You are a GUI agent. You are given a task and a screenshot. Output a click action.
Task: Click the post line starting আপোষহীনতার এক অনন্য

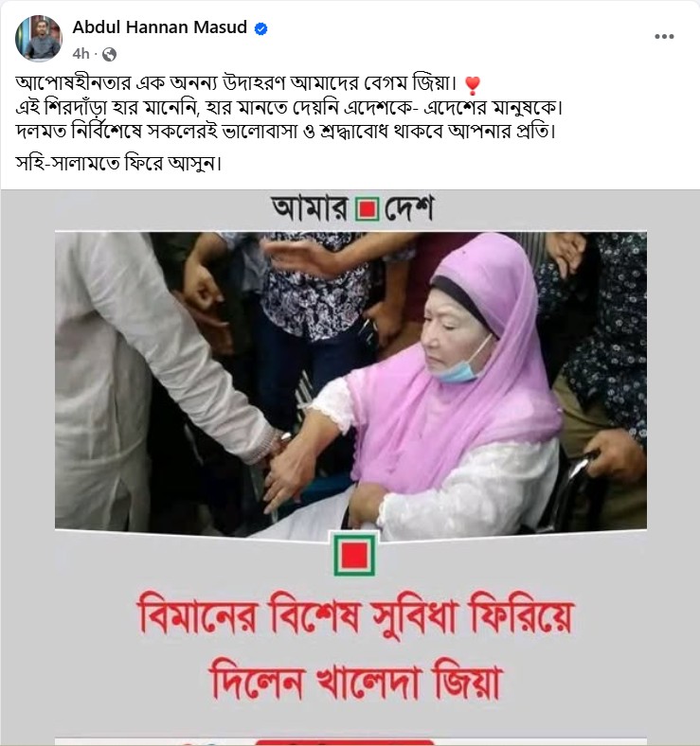click(x=236, y=82)
